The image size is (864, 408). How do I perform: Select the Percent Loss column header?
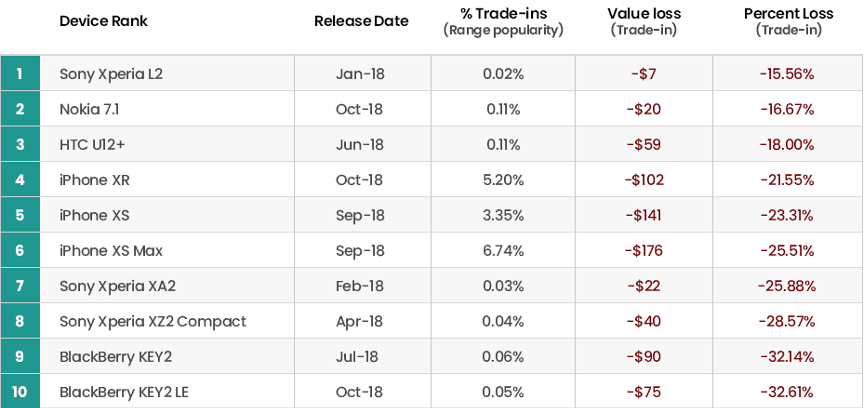click(x=788, y=13)
